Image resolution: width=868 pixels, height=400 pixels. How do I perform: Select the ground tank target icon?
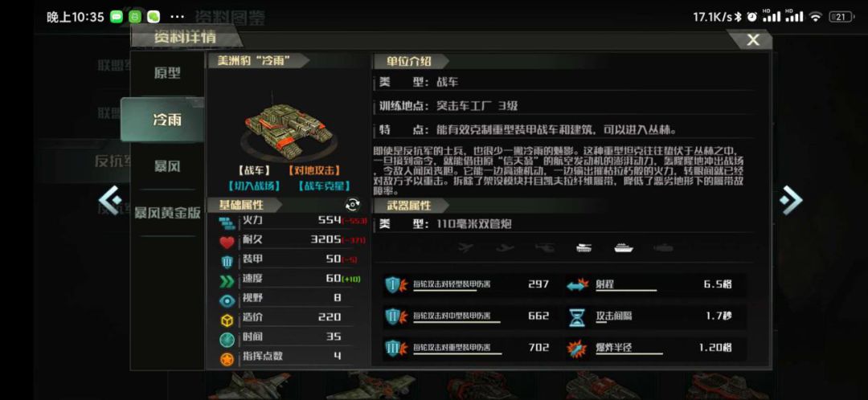pos(584,248)
